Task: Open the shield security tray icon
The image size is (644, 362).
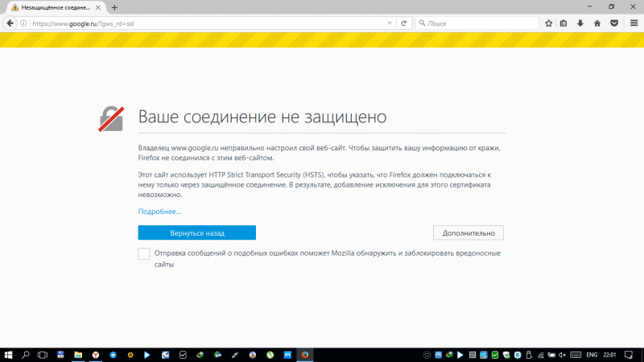Action: (x=506, y=355)
